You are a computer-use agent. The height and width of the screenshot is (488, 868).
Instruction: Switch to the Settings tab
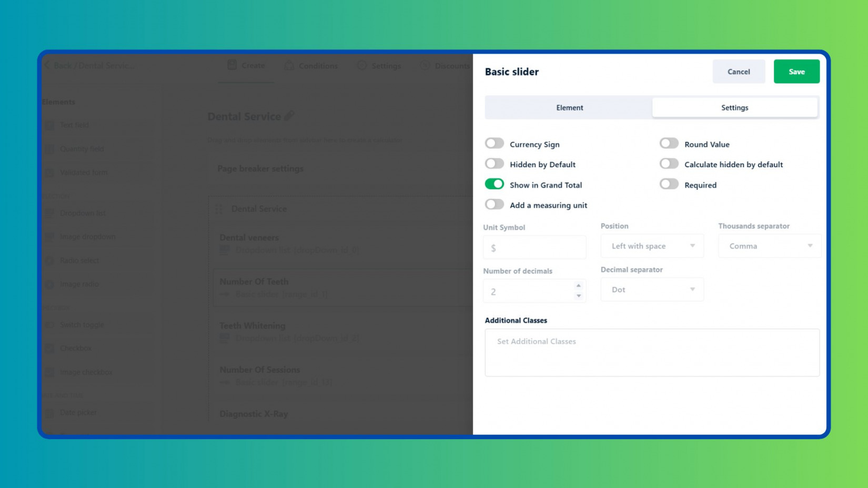734,107
